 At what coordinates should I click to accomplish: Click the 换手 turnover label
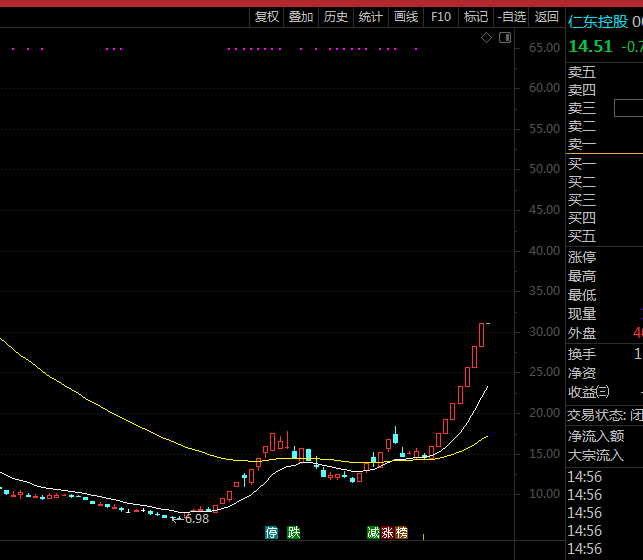[x=582, y=354]
